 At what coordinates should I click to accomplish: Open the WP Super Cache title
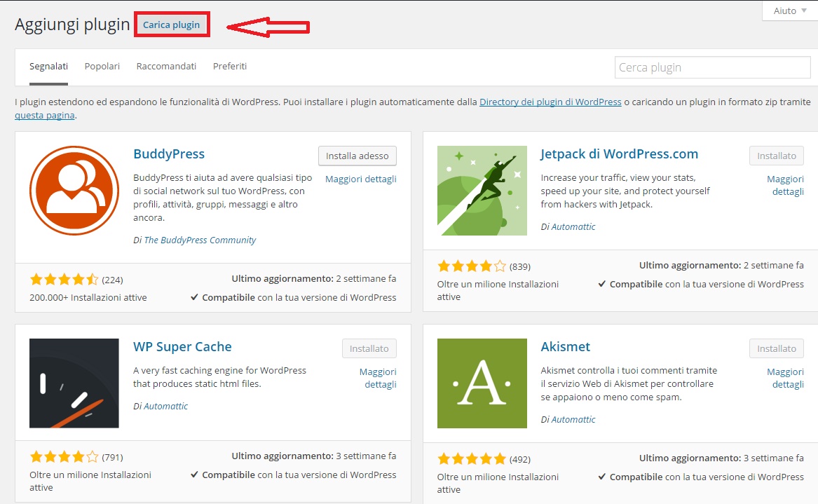pos(182,347)
